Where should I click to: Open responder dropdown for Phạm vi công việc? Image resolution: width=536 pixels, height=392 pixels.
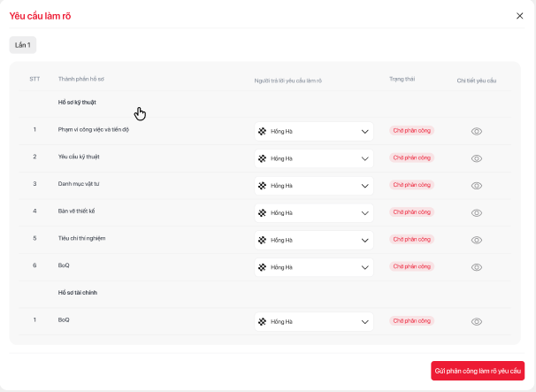tap(313, 132)
